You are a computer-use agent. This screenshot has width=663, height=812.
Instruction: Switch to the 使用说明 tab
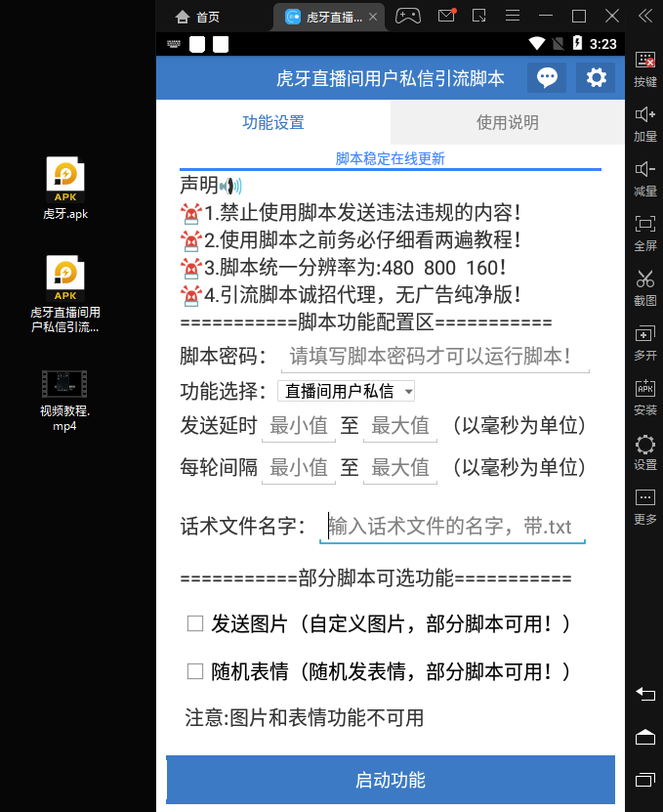click(507, 123)
